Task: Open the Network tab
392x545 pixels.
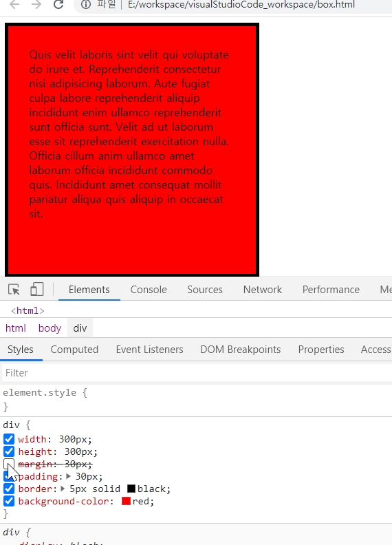Action: click(263, 290)
